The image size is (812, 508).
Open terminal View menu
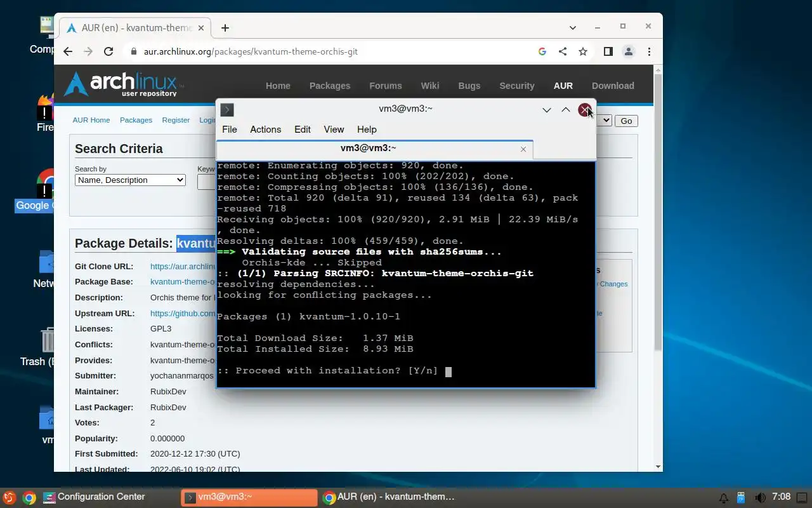334,130
